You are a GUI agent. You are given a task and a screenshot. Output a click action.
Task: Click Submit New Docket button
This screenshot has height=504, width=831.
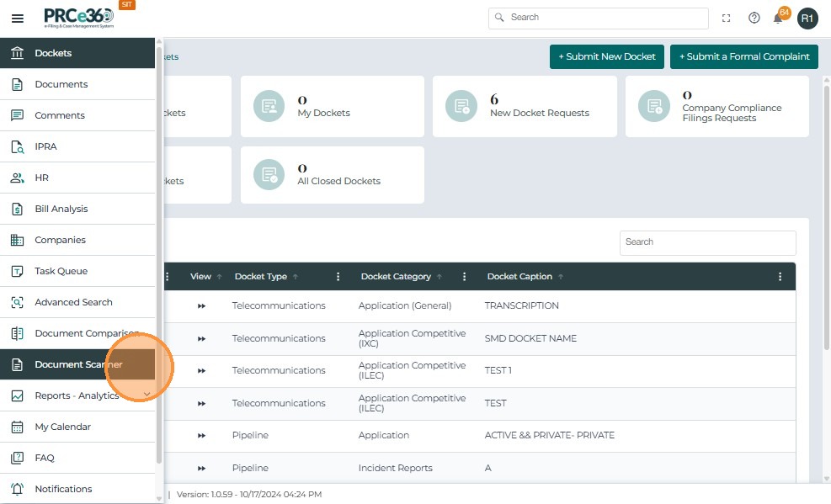606,56
